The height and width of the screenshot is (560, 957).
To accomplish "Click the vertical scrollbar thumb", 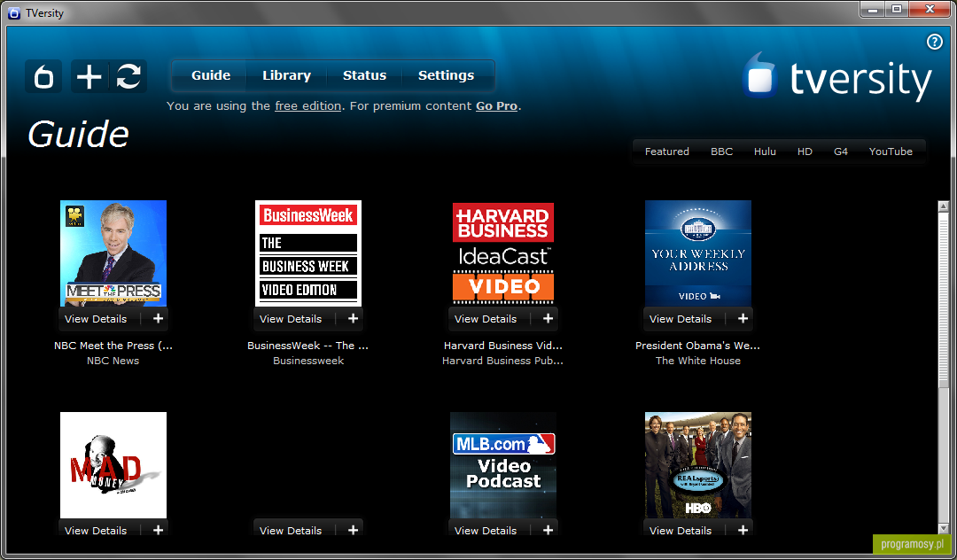I will click(944, 299).
